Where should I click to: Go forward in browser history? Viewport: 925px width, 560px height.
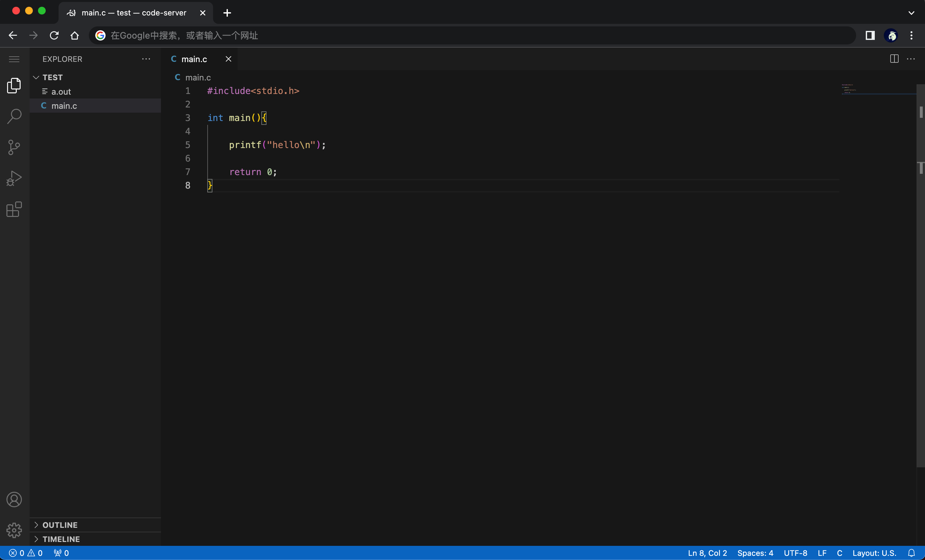33,35
